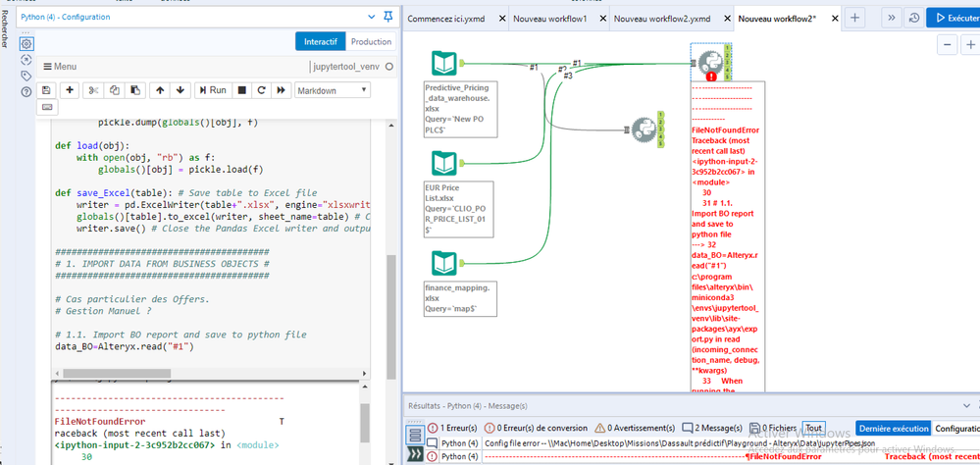Stop the kernel with the square icon

242,90
